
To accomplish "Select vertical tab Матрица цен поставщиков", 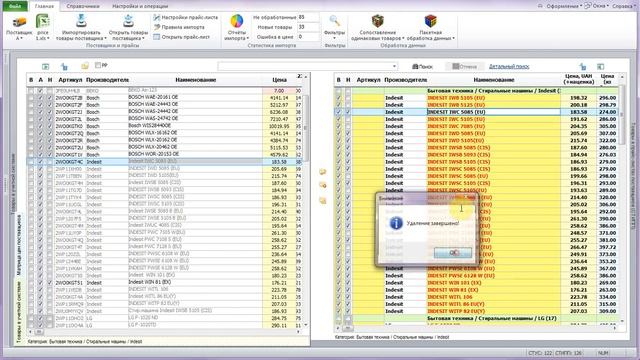I will (x=19, y=245).
